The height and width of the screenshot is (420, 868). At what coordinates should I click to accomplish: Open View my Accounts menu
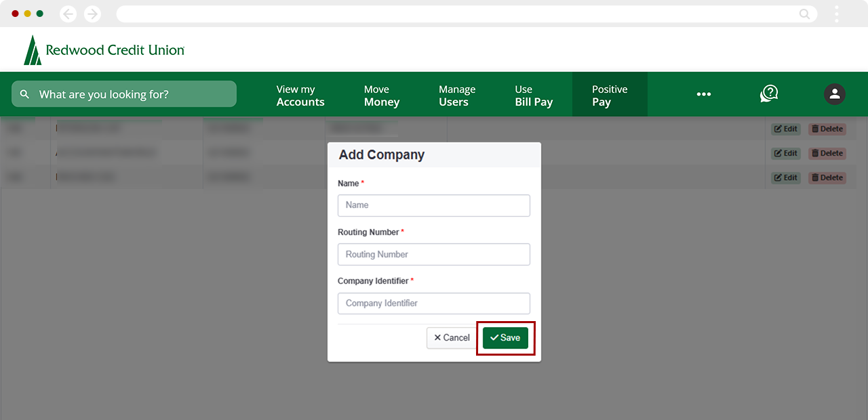click(x=300, y=96)
